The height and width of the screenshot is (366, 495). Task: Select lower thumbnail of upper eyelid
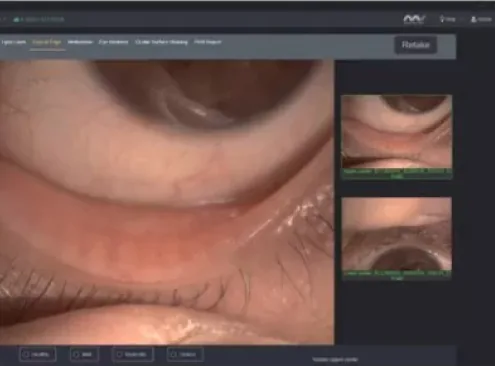(x=396, y=234)
